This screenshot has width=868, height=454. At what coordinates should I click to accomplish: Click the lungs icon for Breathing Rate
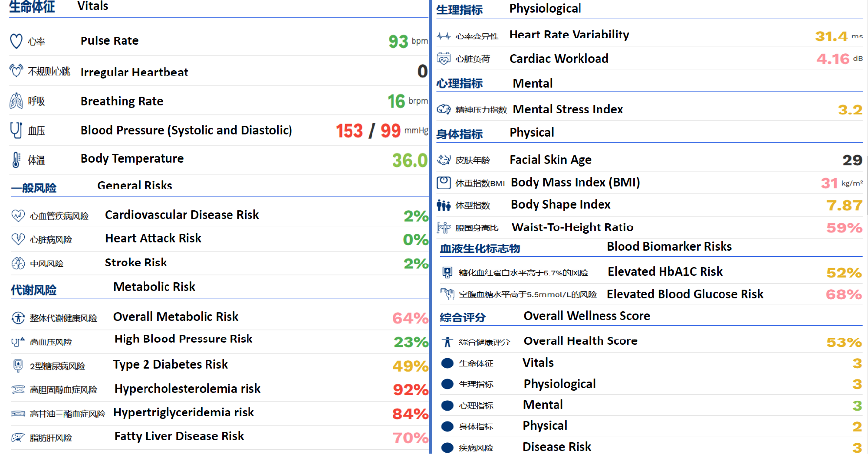(16, 101)
